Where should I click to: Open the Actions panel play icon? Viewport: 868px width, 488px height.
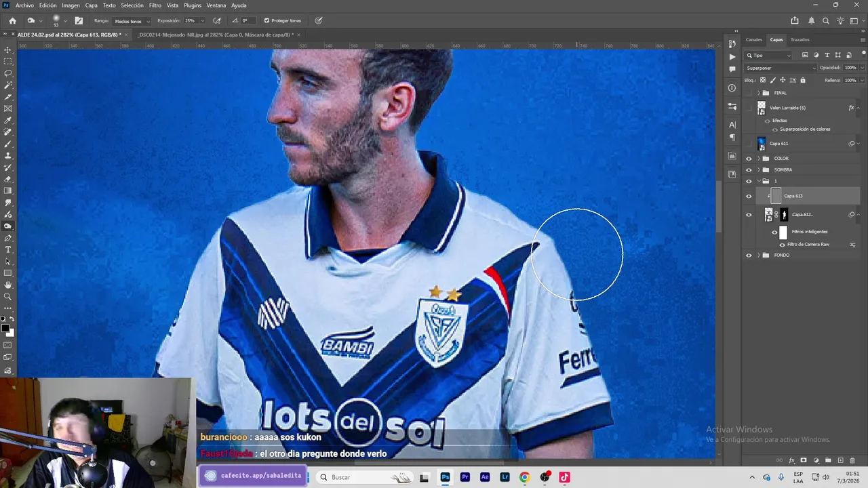[x=732, y=57]
